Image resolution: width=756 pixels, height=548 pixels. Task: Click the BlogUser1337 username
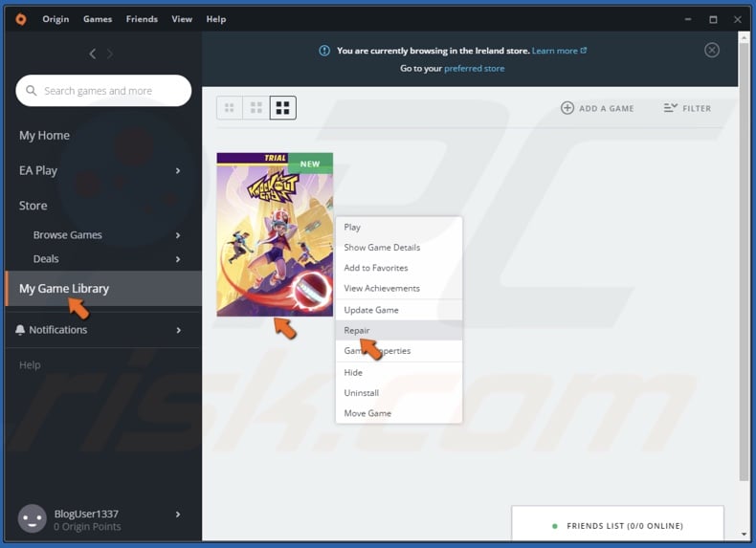(86, 514)
